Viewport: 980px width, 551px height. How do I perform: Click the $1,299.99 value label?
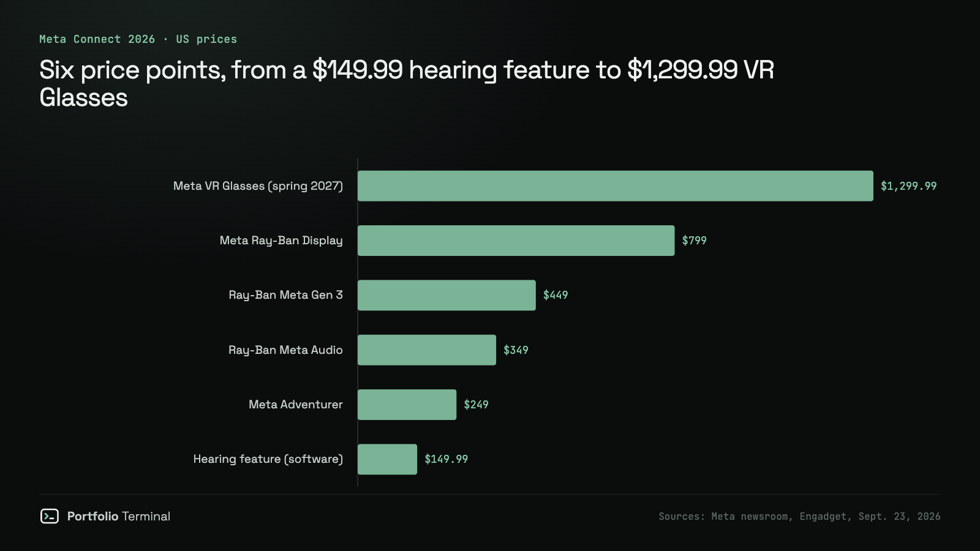[x=909, y=186]
